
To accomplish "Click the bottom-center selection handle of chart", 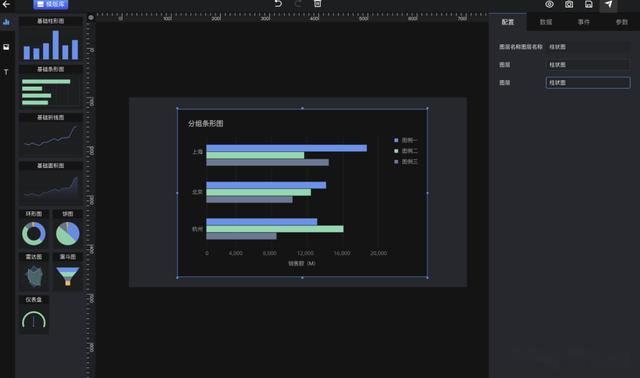I will click(x=302, y=278).
